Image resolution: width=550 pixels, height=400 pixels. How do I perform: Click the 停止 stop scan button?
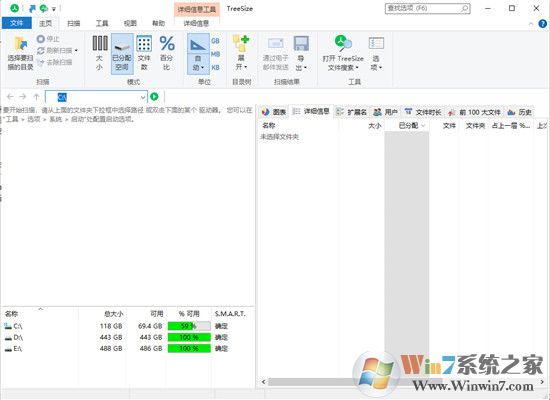pyautogui.click(x=48, y=39)
